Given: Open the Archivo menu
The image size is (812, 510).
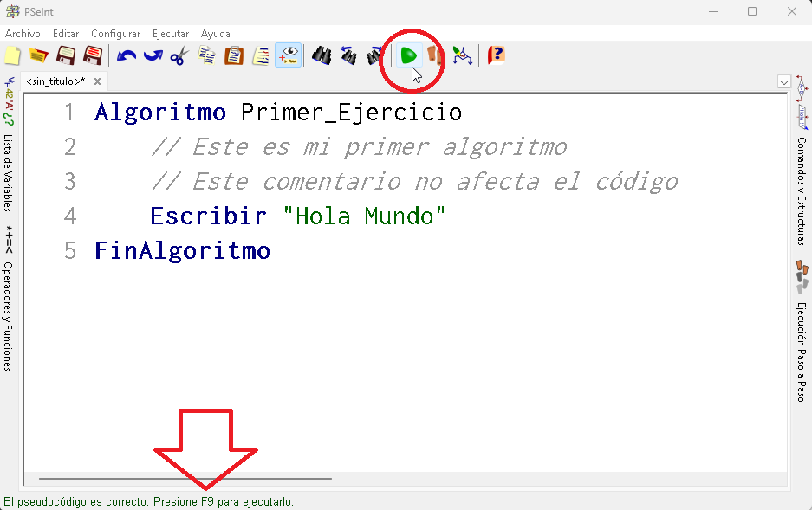Looking at the screenshot, I should pyautogui.click(x=23, y=34).
